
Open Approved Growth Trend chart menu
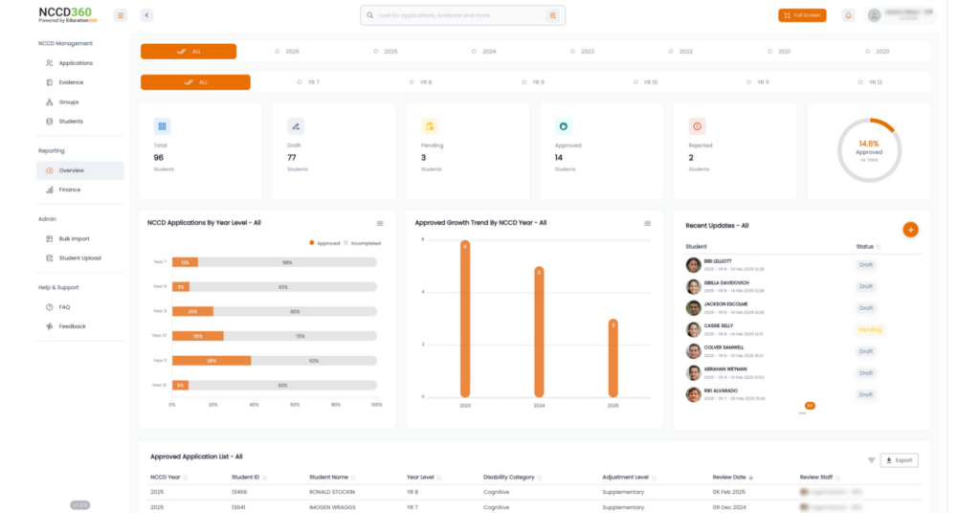648,223
